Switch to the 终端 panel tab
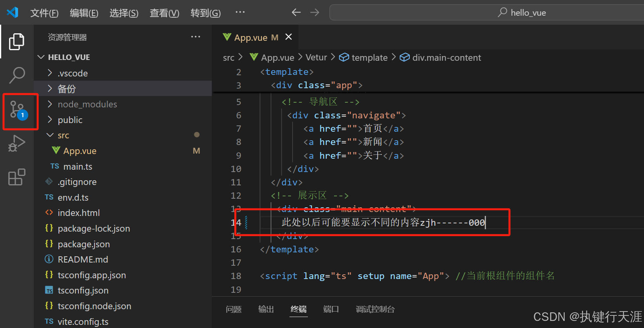The width and height of the screenshot is (644, 328). tap(298, 309)
